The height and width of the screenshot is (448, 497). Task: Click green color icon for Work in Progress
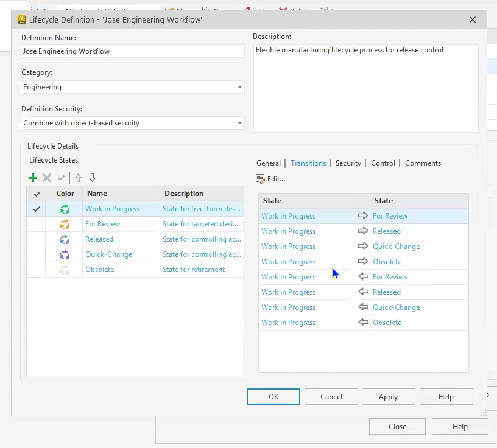coord(65,209)
